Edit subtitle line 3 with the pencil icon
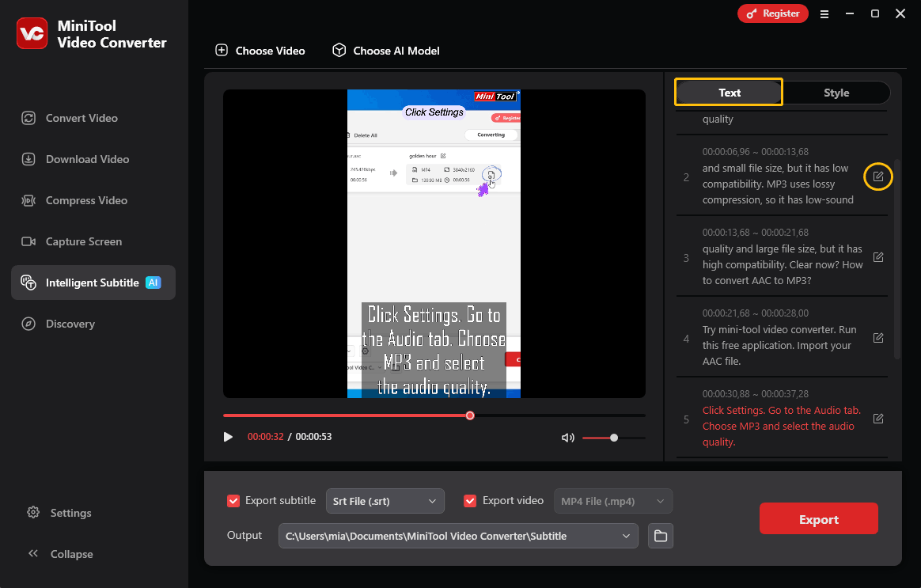 pyautogui.click(x=878, y=257)
